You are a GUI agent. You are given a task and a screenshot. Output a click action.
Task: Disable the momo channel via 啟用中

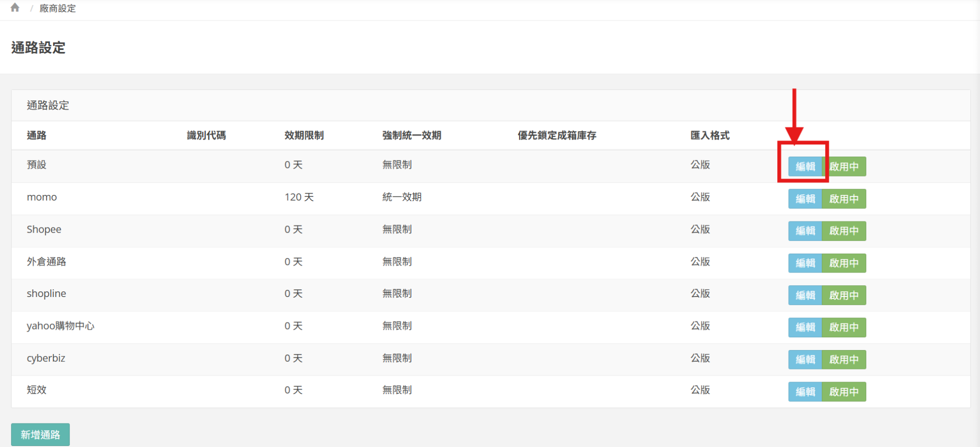844,199
